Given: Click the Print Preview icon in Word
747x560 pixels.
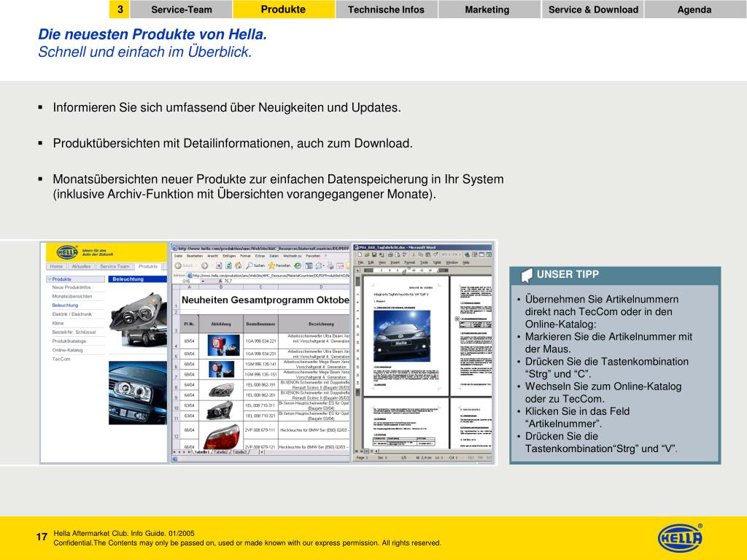Looking at the screenshot, I should click(x=398, y=254).
